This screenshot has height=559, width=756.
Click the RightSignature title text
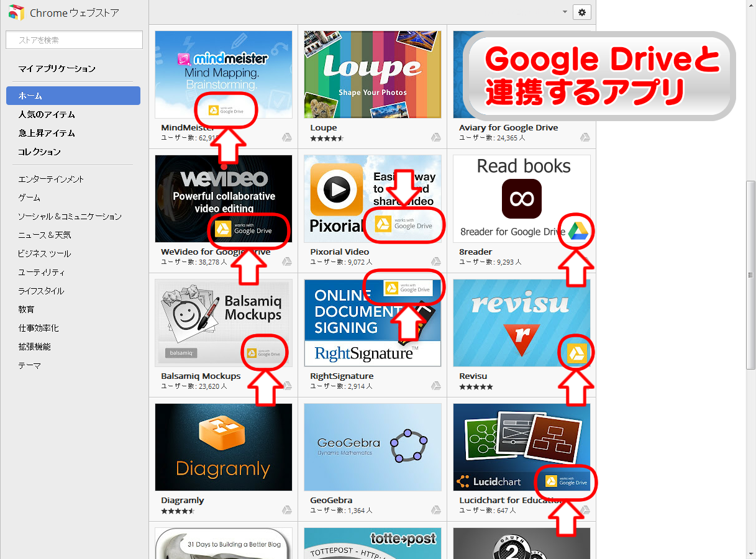[342, 376]
